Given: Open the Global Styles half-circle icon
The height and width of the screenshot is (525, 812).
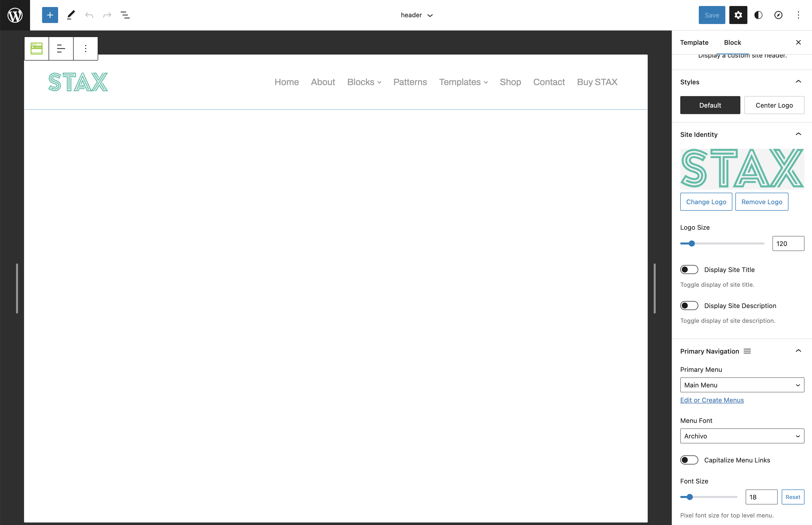Looking at the screenshot, I should (758, 15).
